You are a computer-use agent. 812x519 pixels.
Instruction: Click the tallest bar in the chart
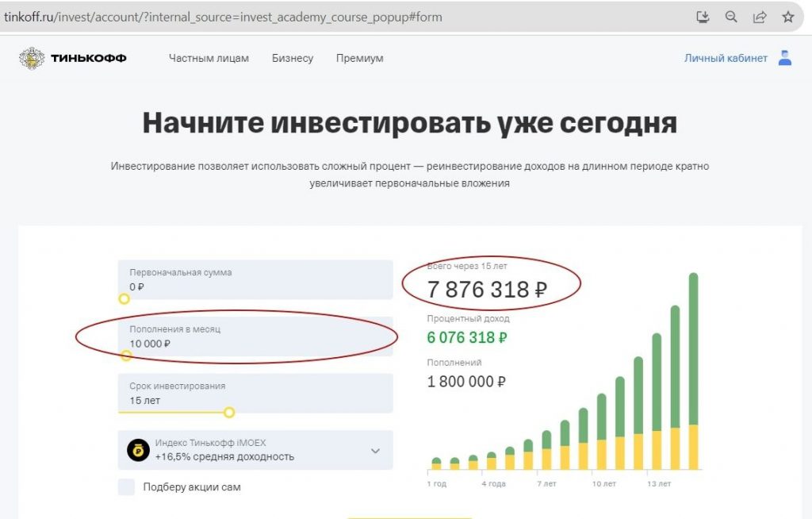693,371
